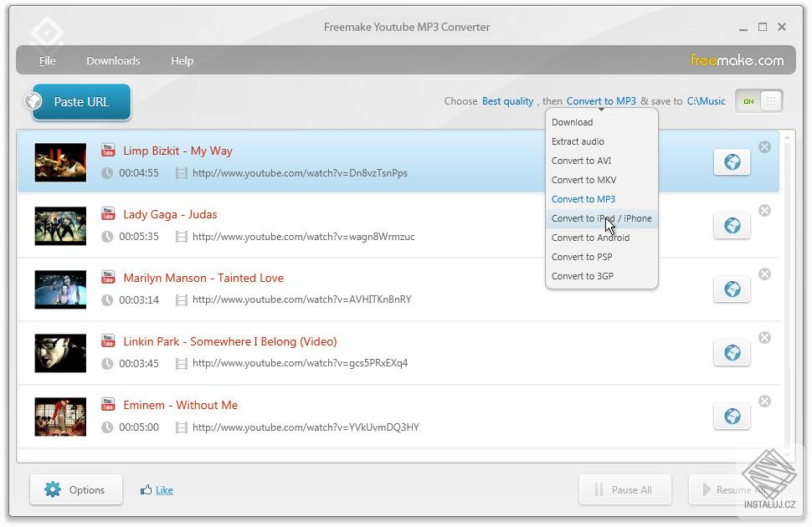Open the File menu

[x=47, y=60]
